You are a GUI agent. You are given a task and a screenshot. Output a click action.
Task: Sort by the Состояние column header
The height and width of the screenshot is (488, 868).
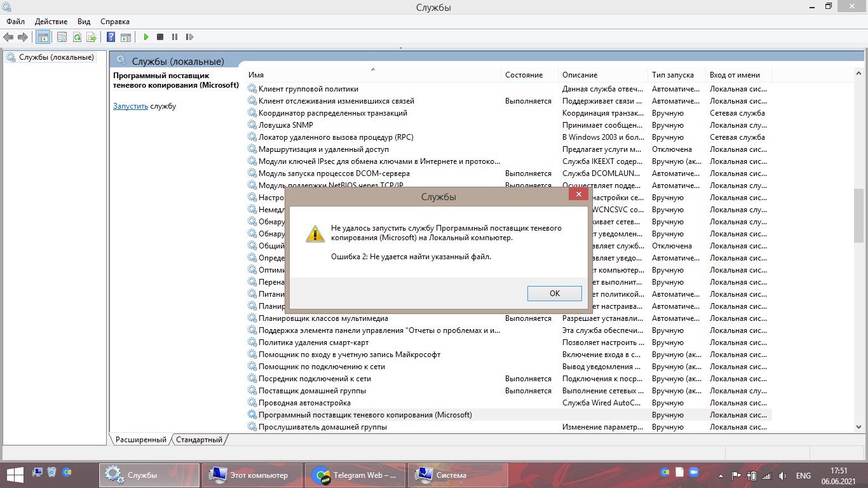click(x=530, y=75)
